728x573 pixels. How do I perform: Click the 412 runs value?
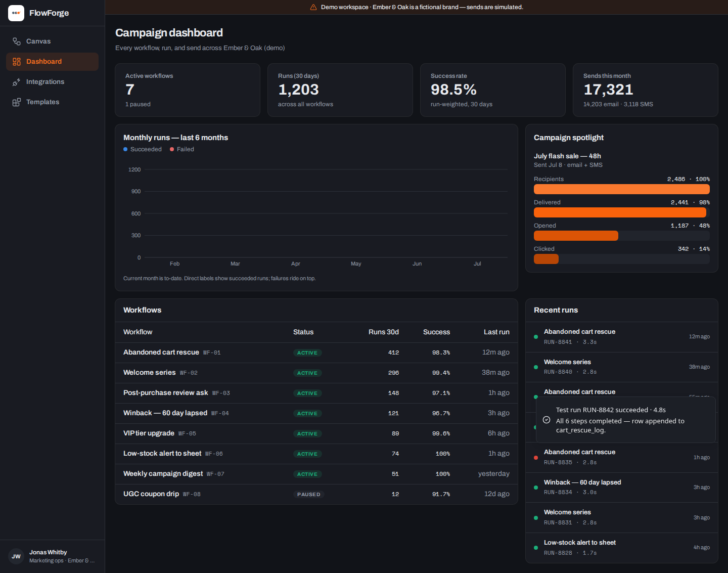tap(393, 353)
